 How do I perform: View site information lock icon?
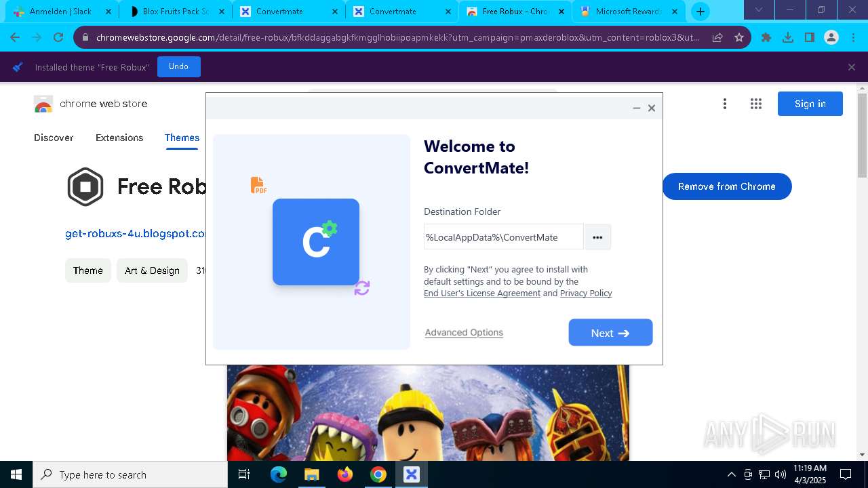tap(85, 37)
